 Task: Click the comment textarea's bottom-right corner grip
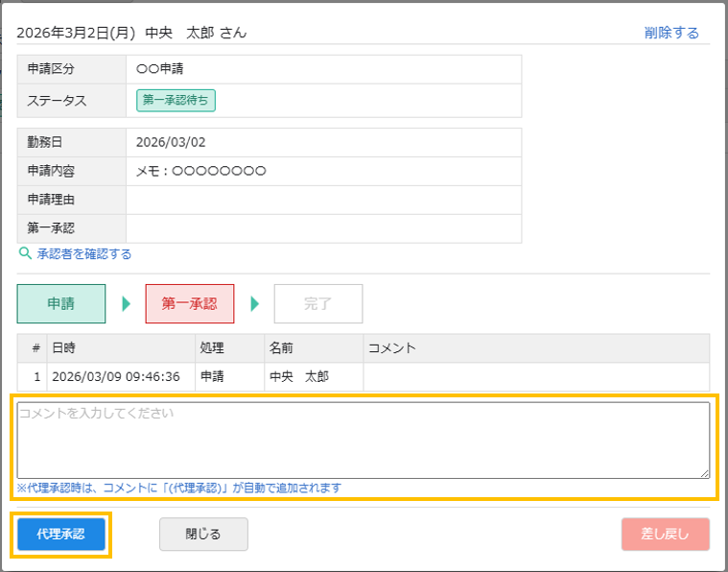click(x=705, y=473)
